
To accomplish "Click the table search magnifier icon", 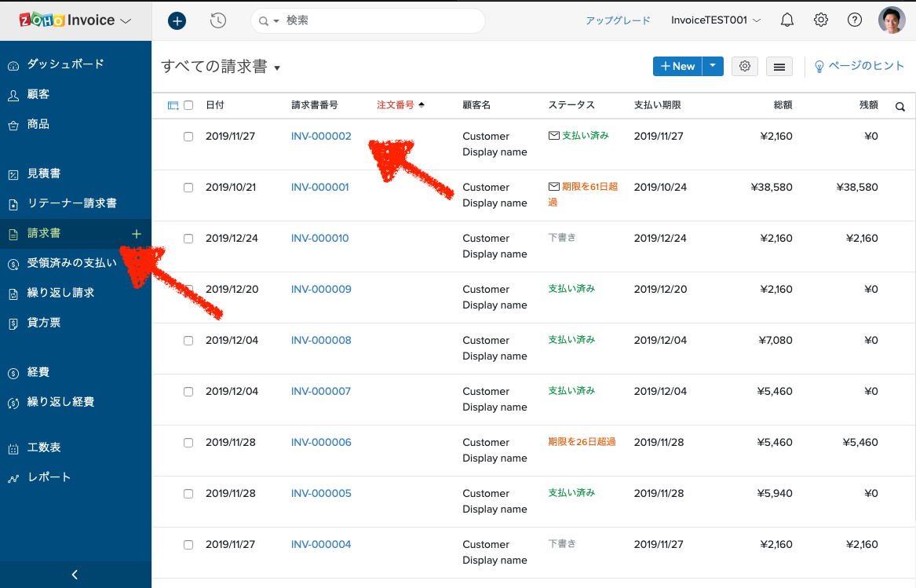I will coord(900,107).
